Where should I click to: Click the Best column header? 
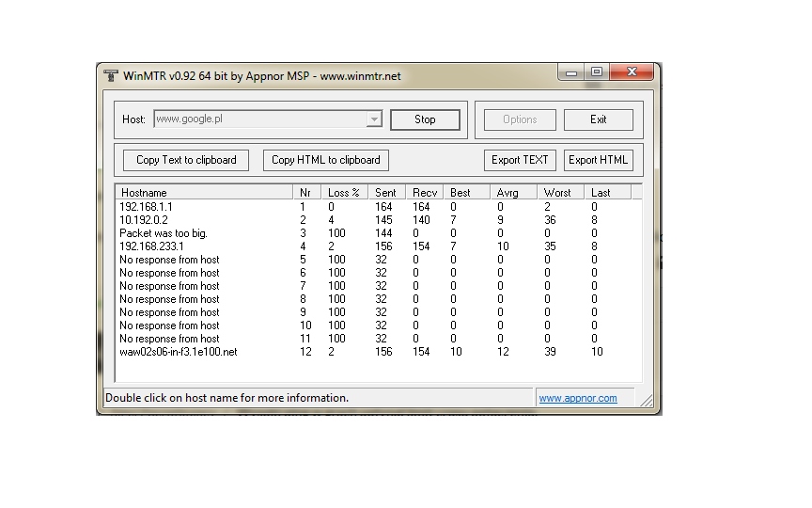466,192
